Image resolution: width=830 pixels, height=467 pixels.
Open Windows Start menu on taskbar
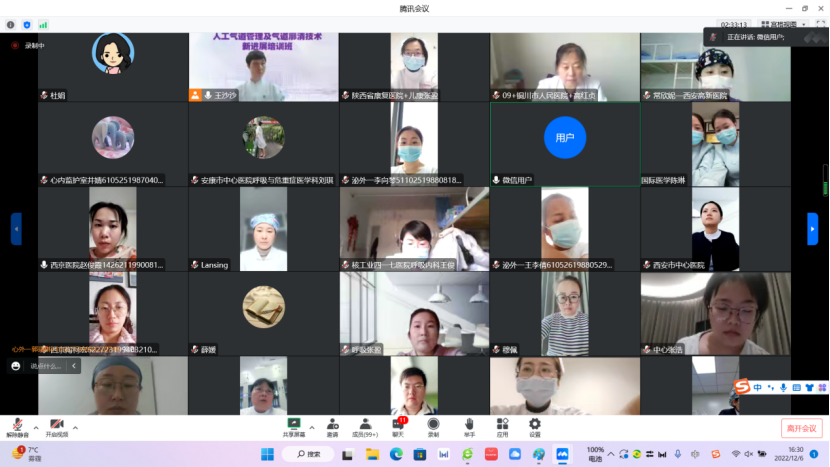pyautogui.click(x=267, y=454)
